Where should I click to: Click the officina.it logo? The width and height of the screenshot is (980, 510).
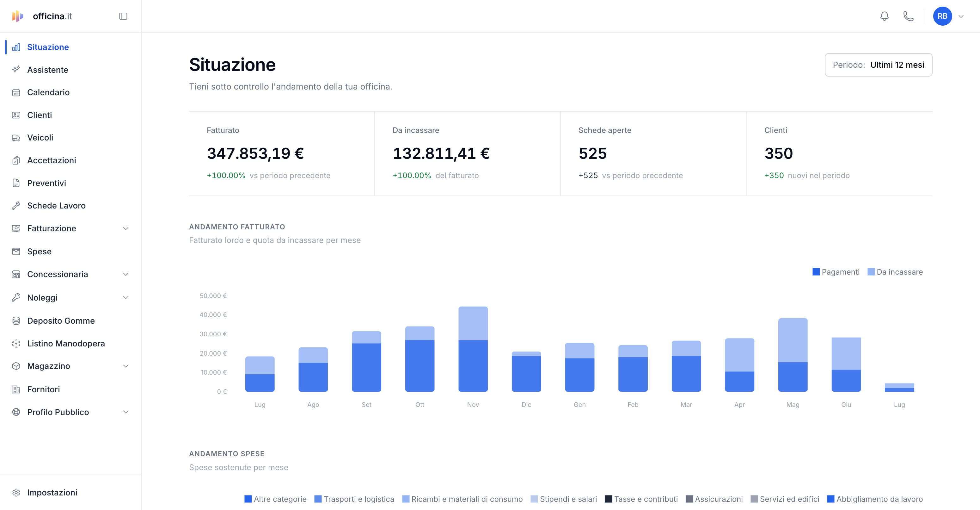(x=41, y=16)
